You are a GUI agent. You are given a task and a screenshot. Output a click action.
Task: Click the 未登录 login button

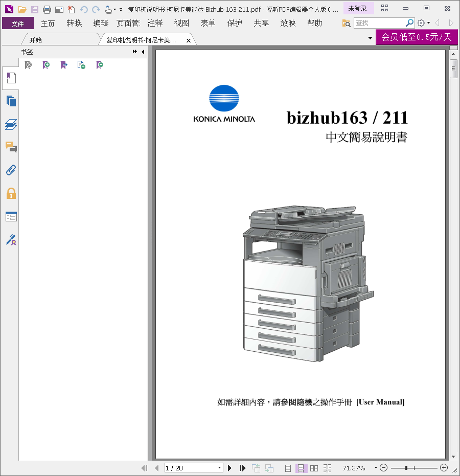coord(358,9)
